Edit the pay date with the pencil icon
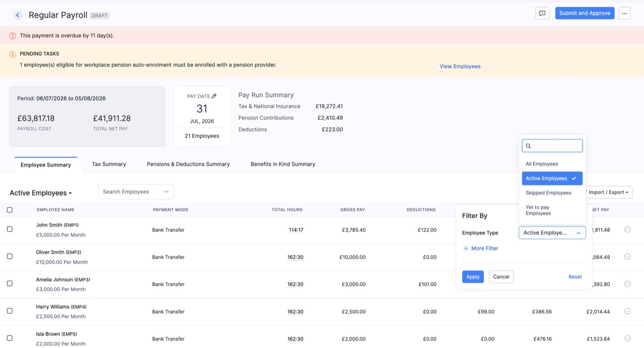 point(214,96)
